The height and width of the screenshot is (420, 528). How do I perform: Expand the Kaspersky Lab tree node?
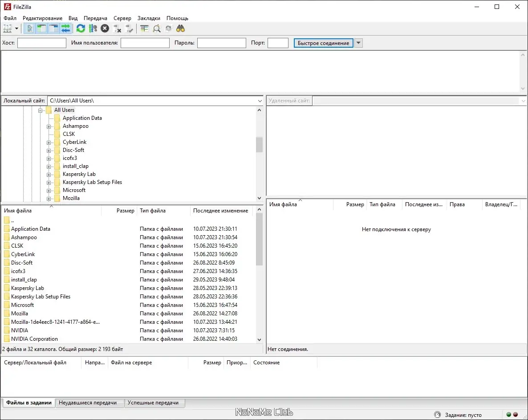(x=49, y=175)
